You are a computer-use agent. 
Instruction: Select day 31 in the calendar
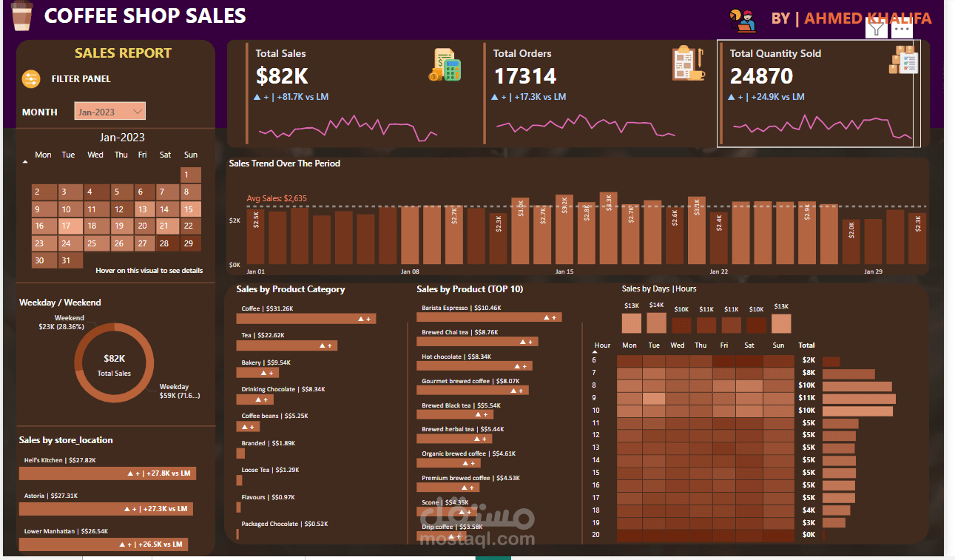click(70, 260)
